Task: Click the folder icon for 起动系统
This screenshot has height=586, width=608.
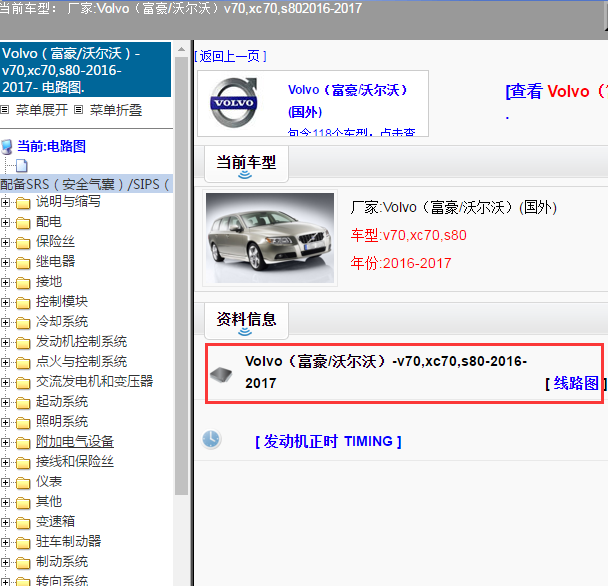Action: [x=23, y=403]
